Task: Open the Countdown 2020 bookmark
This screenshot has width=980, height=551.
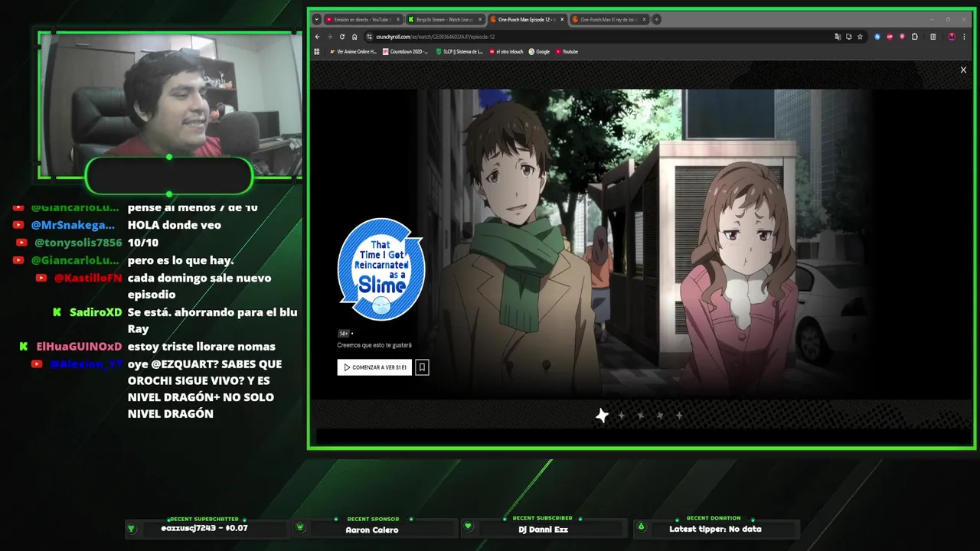Action: (406, 52)
